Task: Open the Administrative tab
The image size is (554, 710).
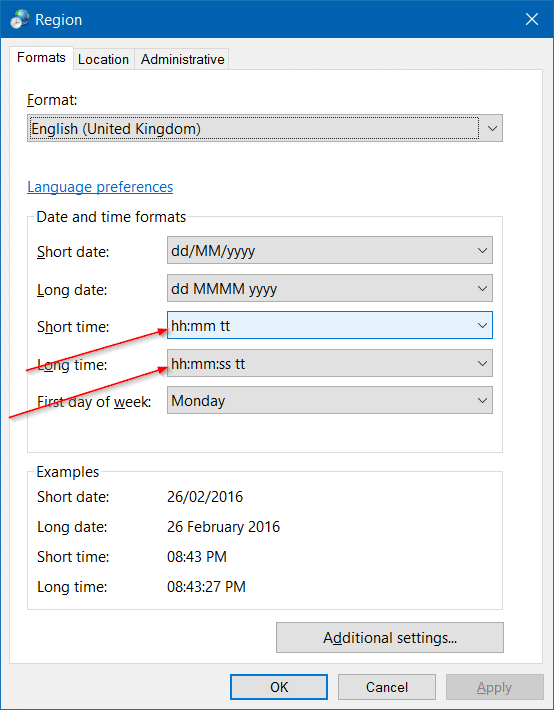Action: click(x=183, y=59)
